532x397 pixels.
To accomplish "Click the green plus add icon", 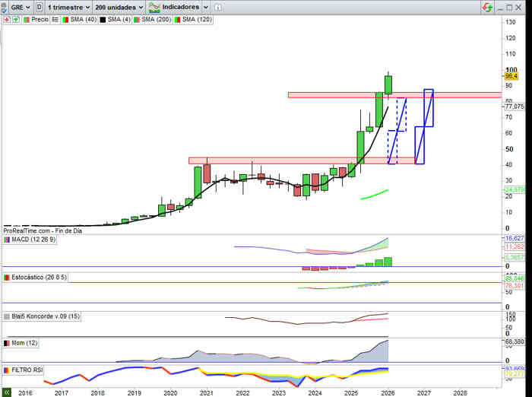I will 15,19.
